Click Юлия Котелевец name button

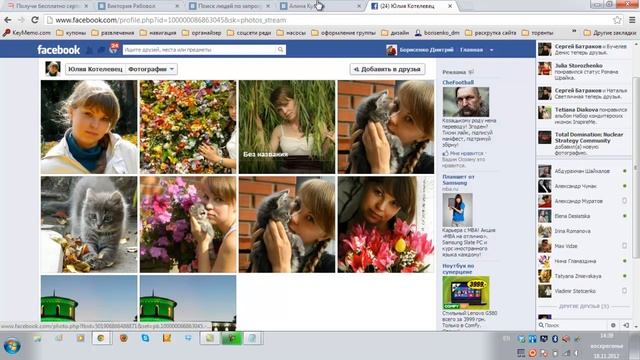(x=95, y=69)
